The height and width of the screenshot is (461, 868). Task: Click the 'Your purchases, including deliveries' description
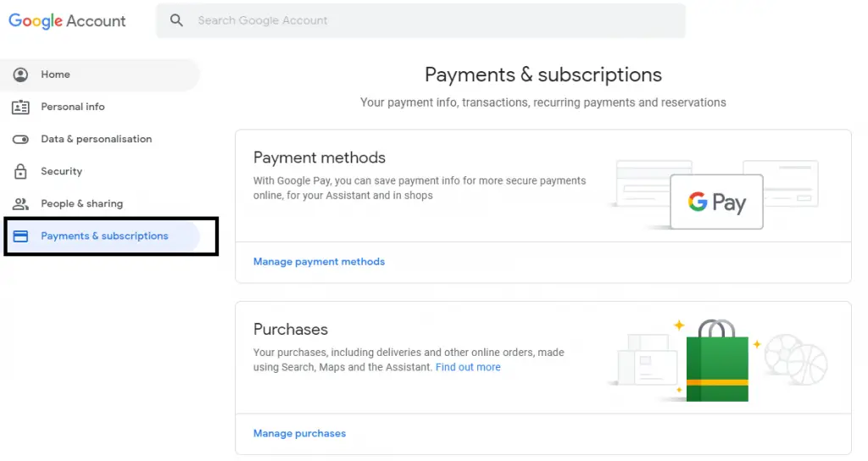(409, 359)
